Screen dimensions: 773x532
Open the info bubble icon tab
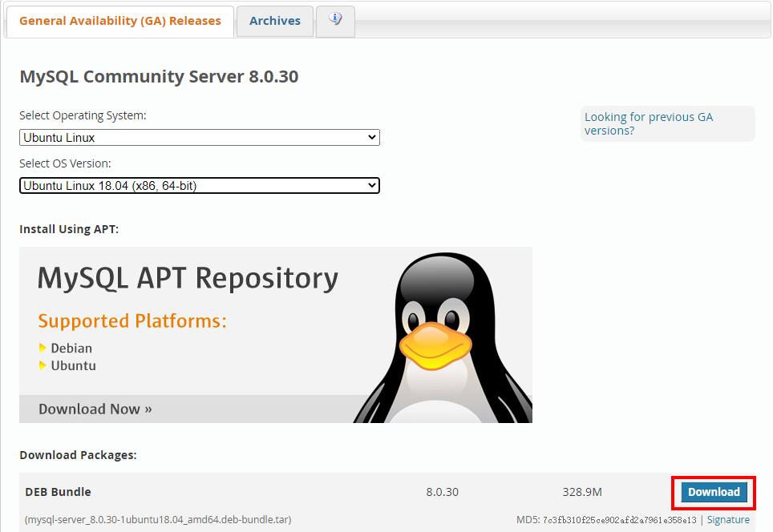335,21
